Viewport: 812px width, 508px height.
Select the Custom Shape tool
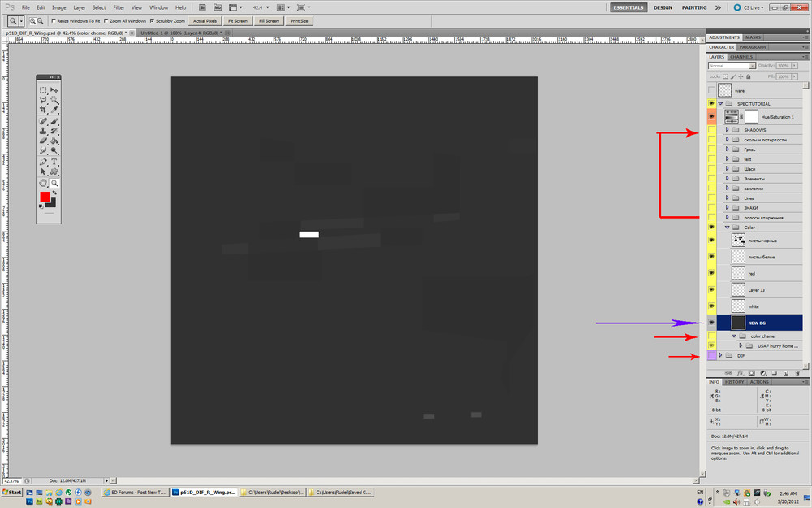(54, 172)
